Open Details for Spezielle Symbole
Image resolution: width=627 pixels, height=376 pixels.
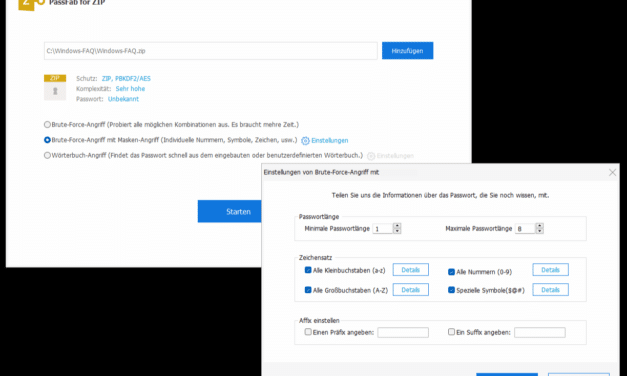tap(550, 290)
